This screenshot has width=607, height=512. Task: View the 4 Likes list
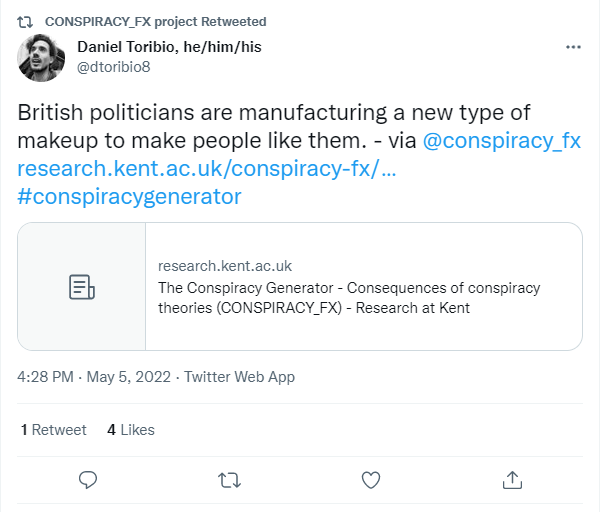131,430
